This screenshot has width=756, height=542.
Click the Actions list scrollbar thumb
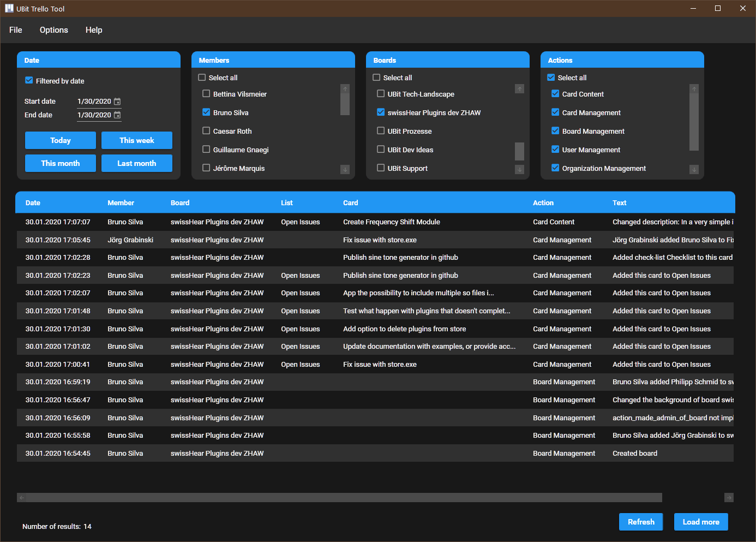(694, 122)
